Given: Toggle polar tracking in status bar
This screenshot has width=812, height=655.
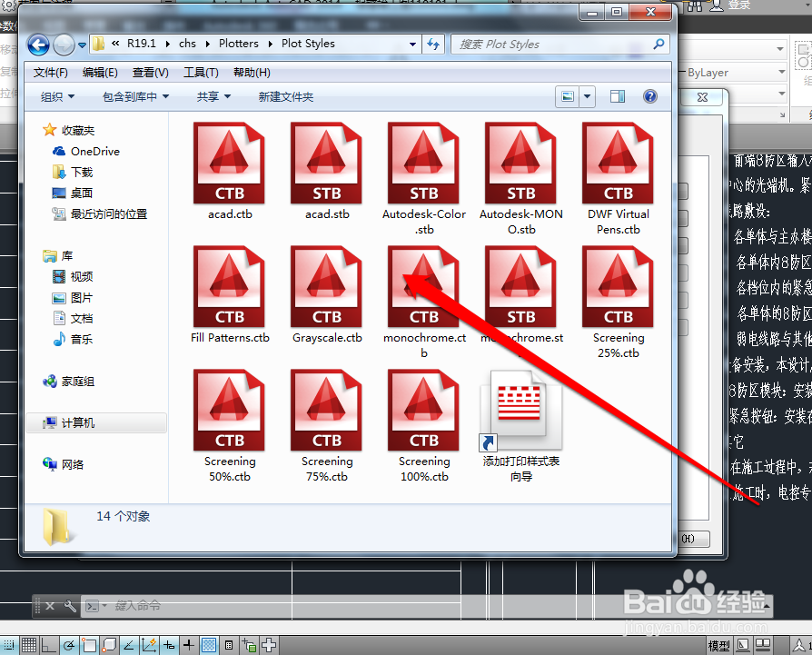Looking at the screenshot, I should click(x=68, y=645).
